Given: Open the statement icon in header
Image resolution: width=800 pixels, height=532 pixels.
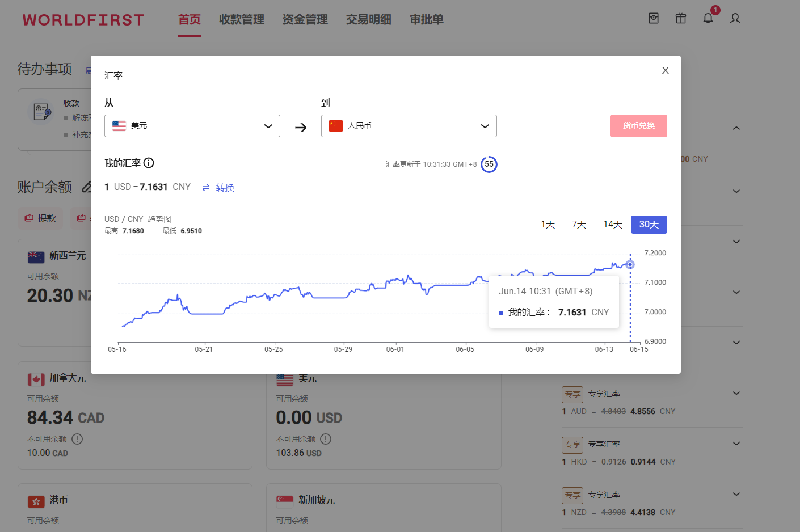Looking at the screenshot, I should (x=654, y=19).
